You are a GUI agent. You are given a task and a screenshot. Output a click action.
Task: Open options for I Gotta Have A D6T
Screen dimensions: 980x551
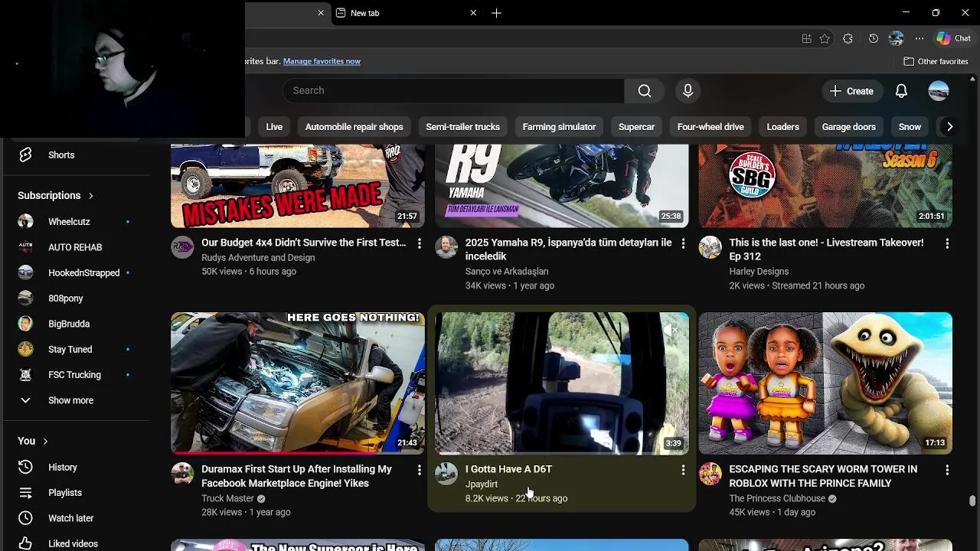pyautogui.click(x=683, y=470)
